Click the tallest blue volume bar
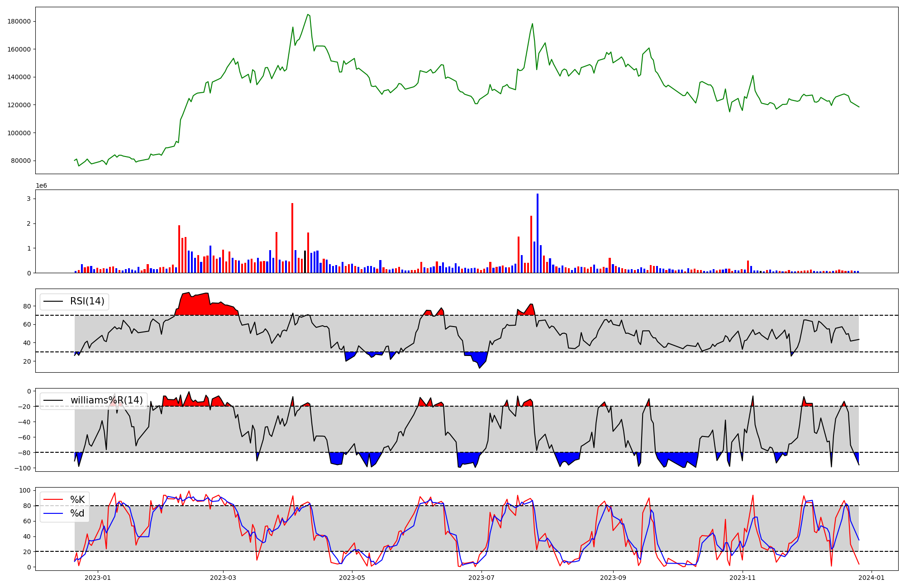The height and width of the screenshot is (588, 905). (x=538, y=233)
